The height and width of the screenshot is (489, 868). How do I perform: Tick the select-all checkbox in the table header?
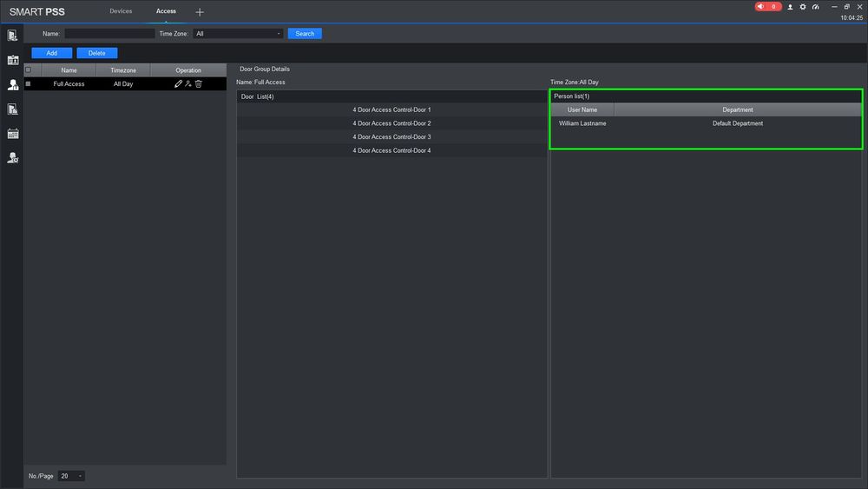pyautogui.click(x=28, y=70)
